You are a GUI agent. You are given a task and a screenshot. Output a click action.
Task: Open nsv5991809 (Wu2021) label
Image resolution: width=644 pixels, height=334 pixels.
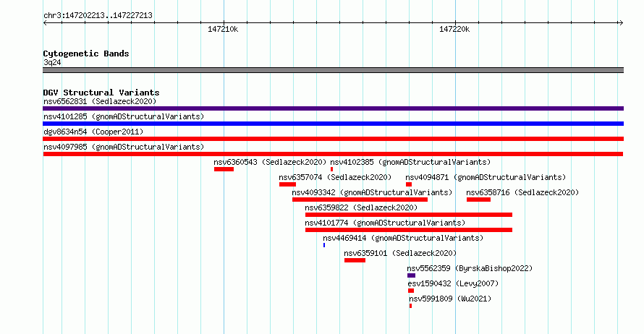coord(450,299)
